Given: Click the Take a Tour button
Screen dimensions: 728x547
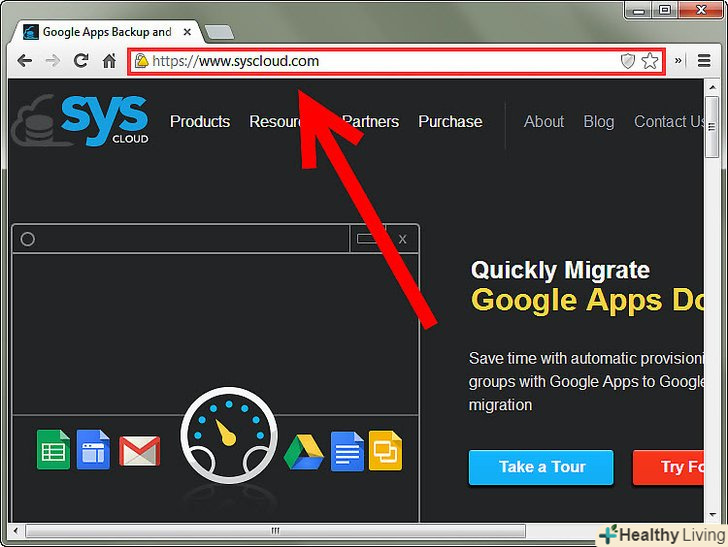Looking at the screenshot, I should tap(541, 467).
